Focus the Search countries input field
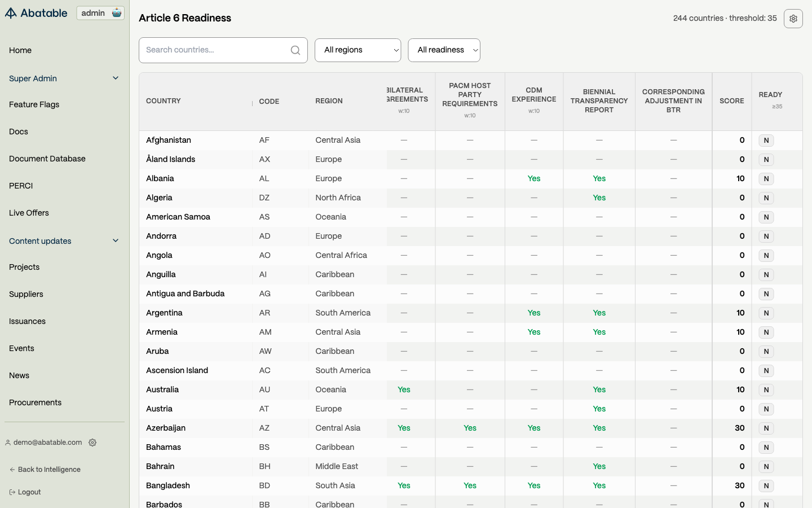The width and height of the screenshot is (812, 508). pos(214,50)
